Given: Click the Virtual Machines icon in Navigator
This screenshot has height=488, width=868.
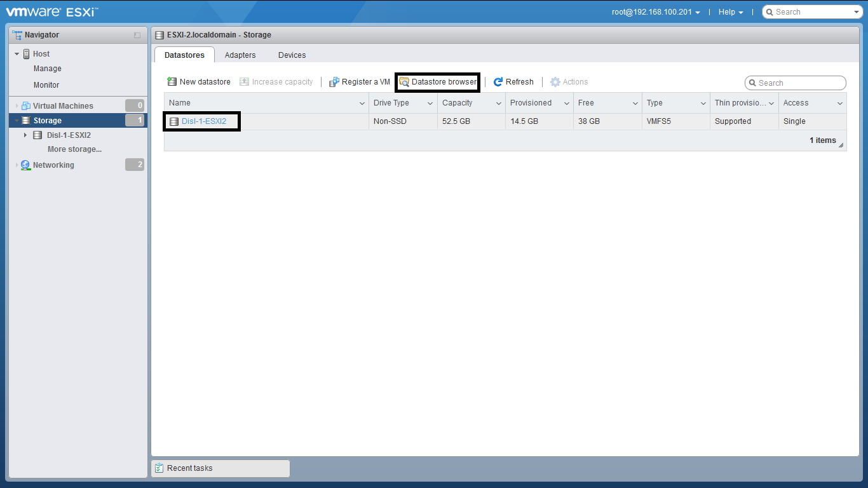Looking at the screenshot, I should [x=26, y=106].
